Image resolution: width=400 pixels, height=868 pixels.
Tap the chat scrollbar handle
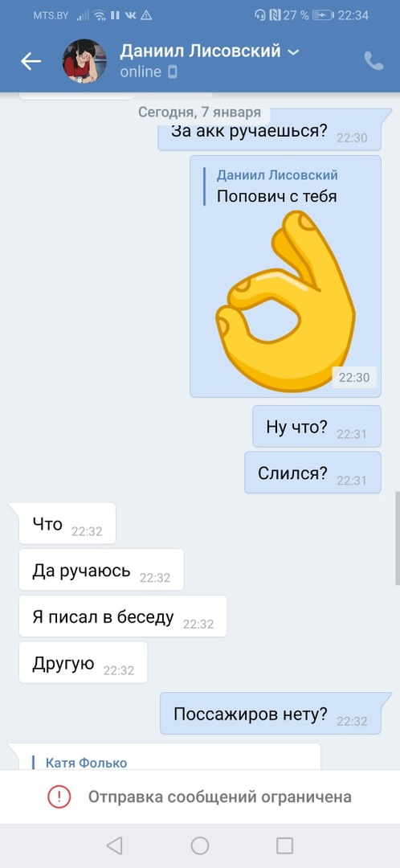pos(397,538)
